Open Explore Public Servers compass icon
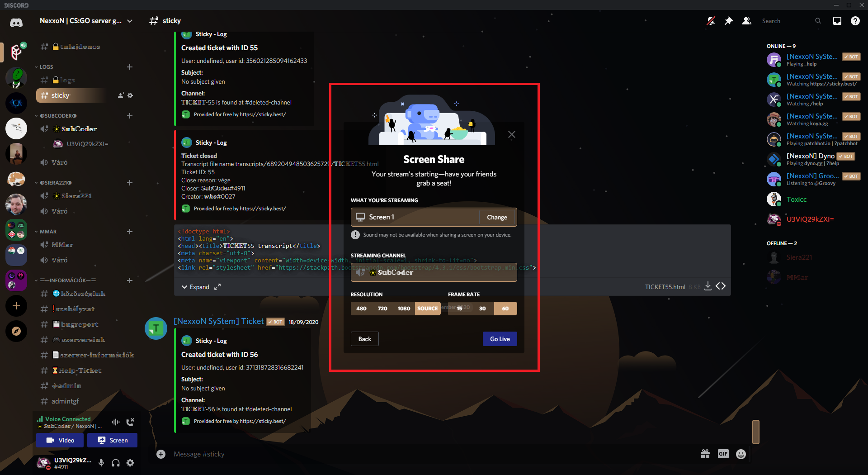Image resolution: width=868 pixels, height=475 pixels. (x=16, y=331)
